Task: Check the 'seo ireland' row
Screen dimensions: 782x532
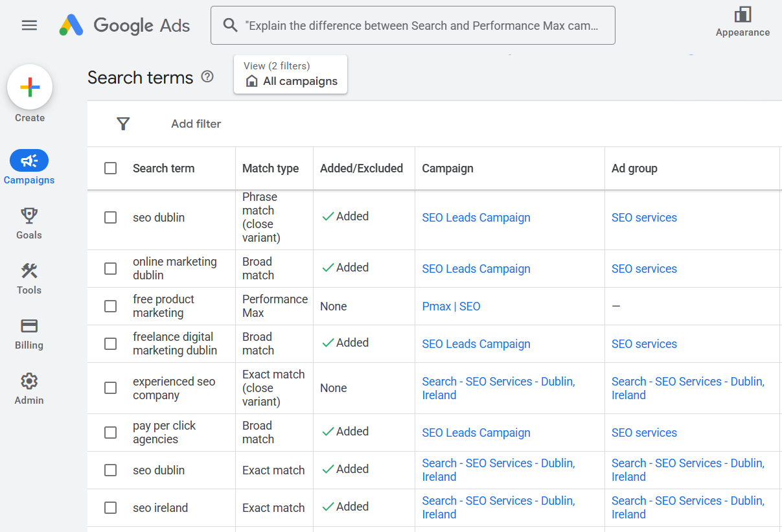Action: coord(111,507)
